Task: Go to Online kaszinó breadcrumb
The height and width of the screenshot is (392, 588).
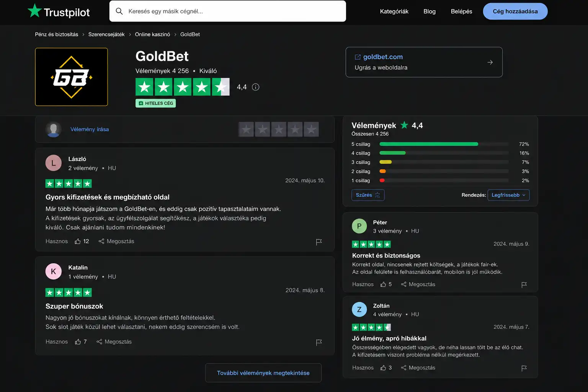Action: point(152,34)
